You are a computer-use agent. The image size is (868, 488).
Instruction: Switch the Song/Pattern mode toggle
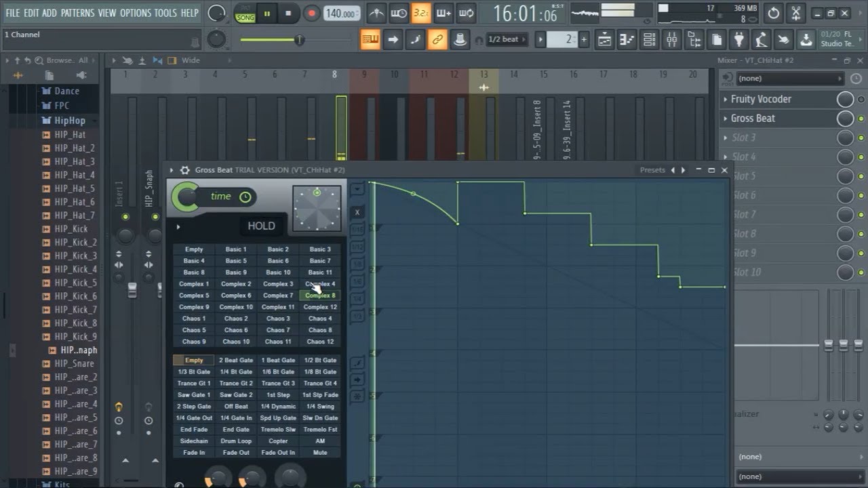[245, 13]
